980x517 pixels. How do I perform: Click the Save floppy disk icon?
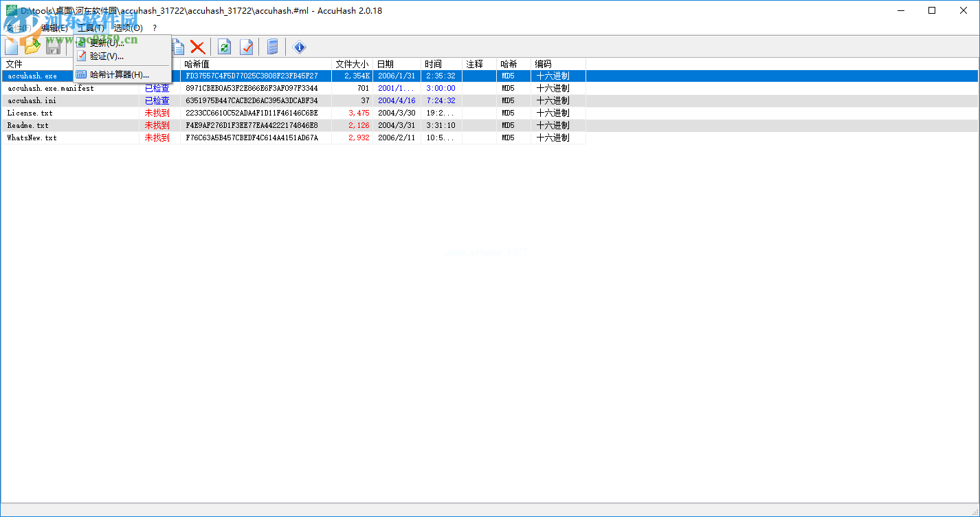tap(53, 47)
